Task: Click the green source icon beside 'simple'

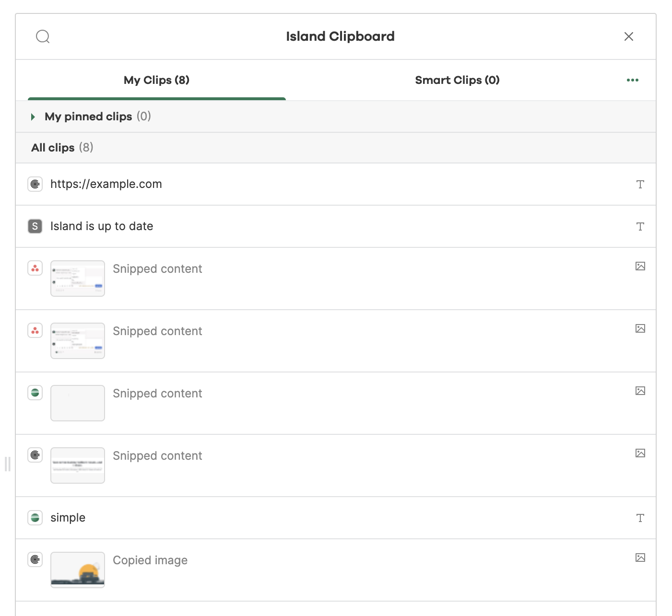Action: [35, 518]
